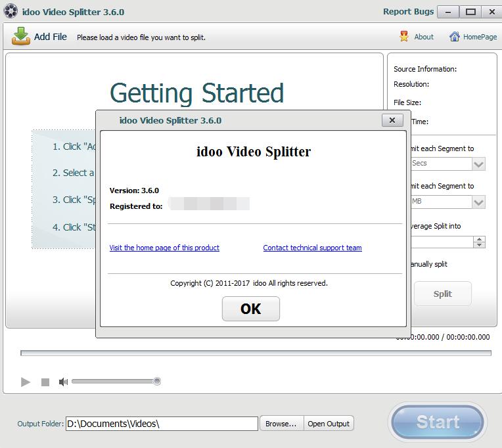Click Report Bugs in title bar

pyautogui.click(x=407, y=12)
